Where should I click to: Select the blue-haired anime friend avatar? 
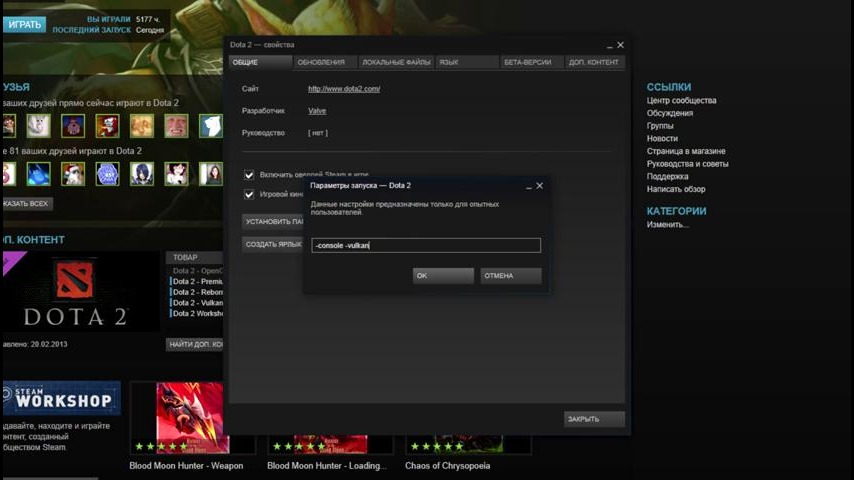(x=141, y=174)
